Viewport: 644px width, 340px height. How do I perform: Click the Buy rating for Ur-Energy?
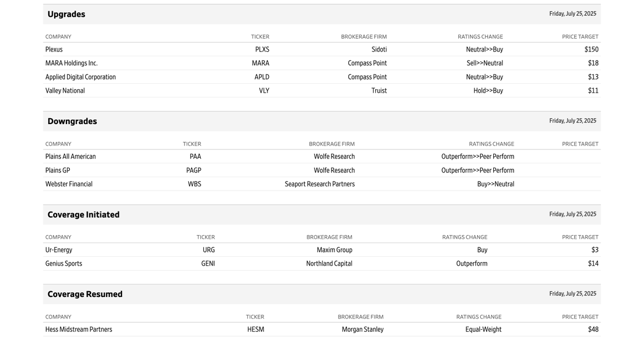[x=482, y=250]
